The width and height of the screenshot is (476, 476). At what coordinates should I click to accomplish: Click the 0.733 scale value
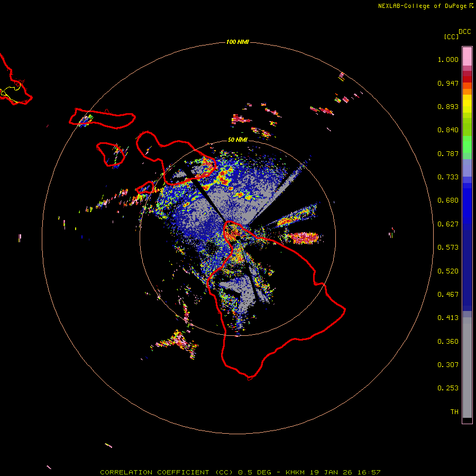[448, 177]
